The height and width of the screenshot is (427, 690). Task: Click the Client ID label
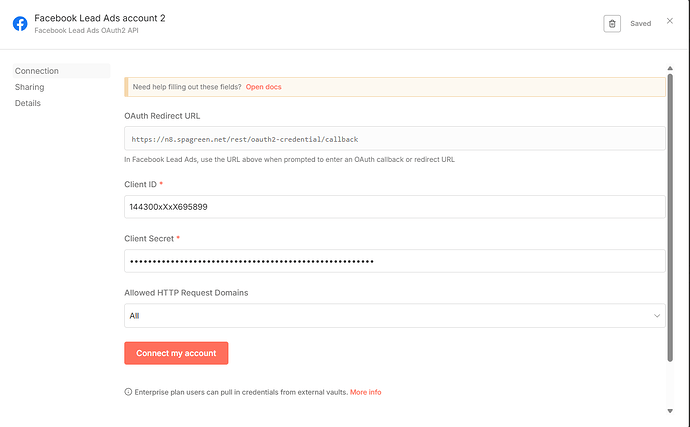click(x=140, y=184)
